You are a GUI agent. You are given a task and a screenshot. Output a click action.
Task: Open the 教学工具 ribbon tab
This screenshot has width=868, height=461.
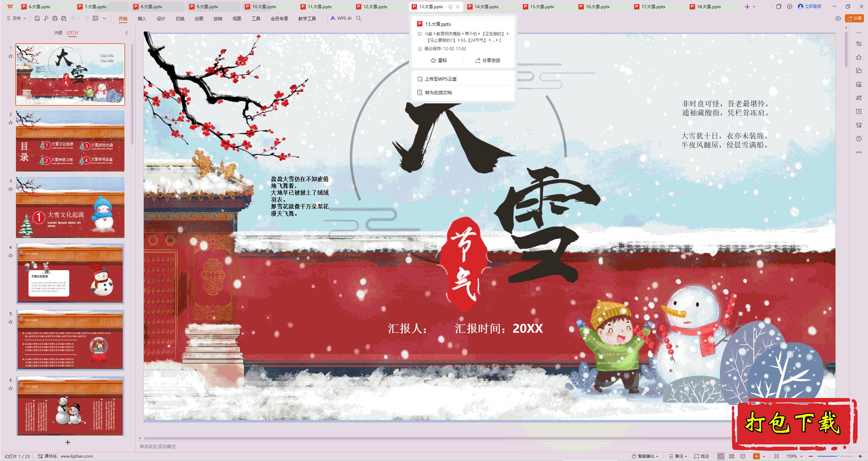(307, 19)
